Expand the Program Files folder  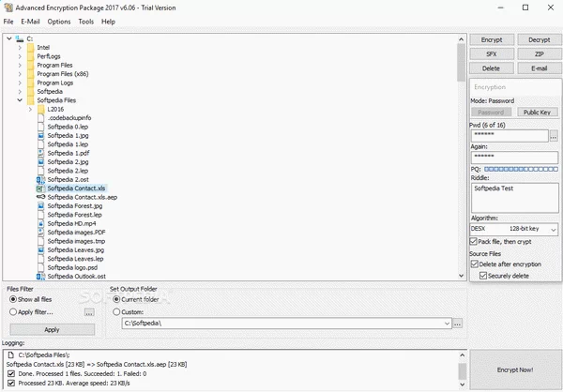[x=20, y=64]
